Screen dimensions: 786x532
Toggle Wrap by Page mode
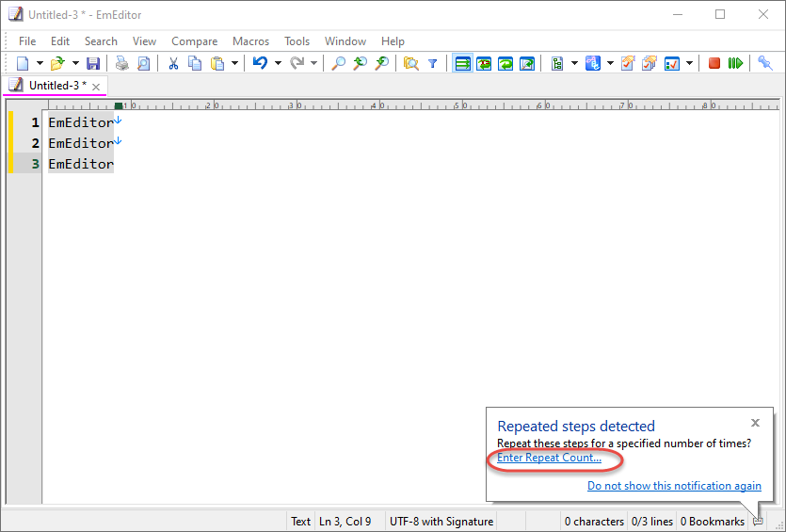pyautogui.click(x=527, y=64)
